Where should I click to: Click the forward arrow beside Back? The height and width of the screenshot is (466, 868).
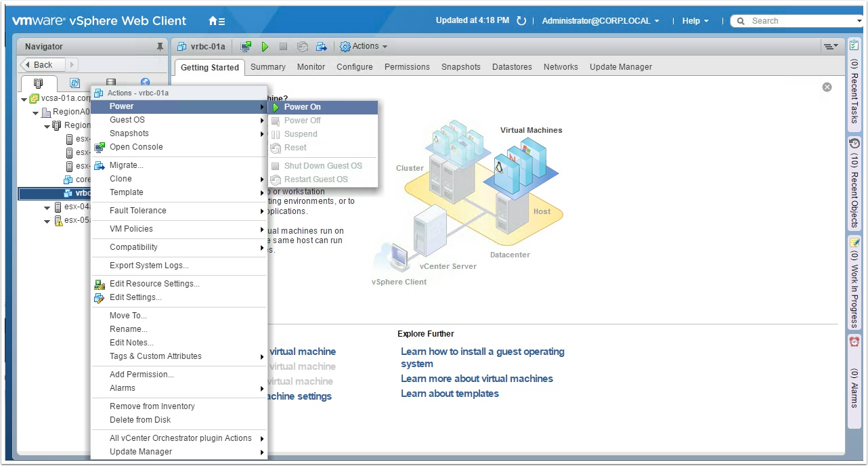72,65
